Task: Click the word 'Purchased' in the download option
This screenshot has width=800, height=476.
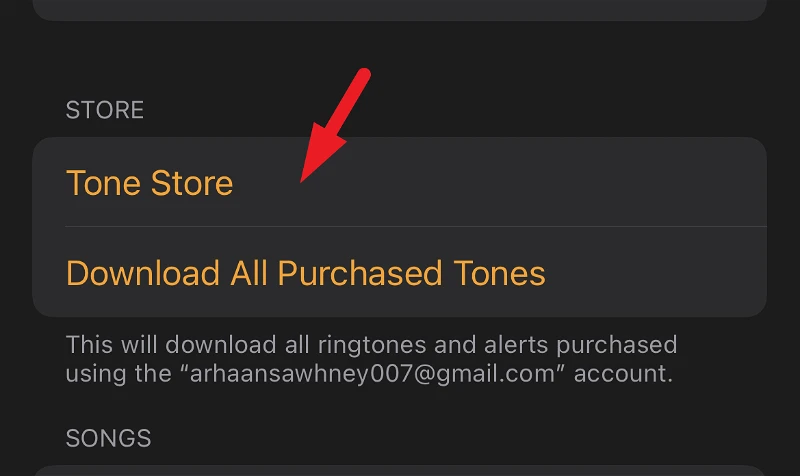Action: [x=360, y=273]
